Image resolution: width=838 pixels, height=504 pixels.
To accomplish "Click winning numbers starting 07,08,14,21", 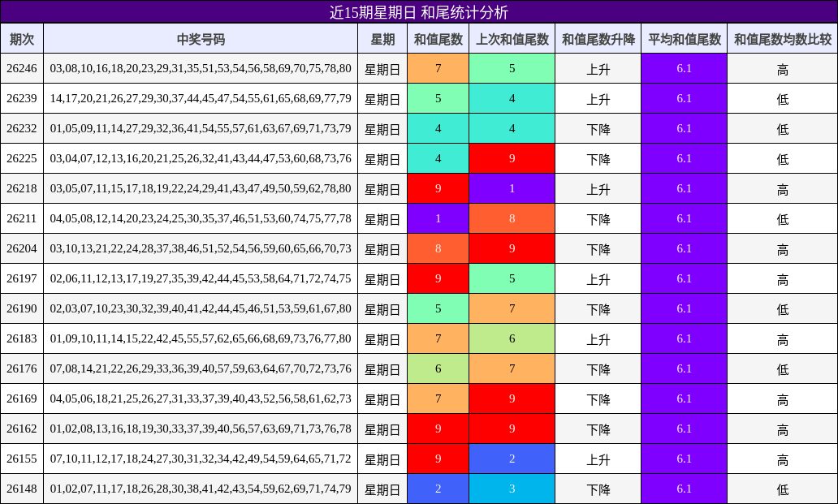I will [201, 369].
